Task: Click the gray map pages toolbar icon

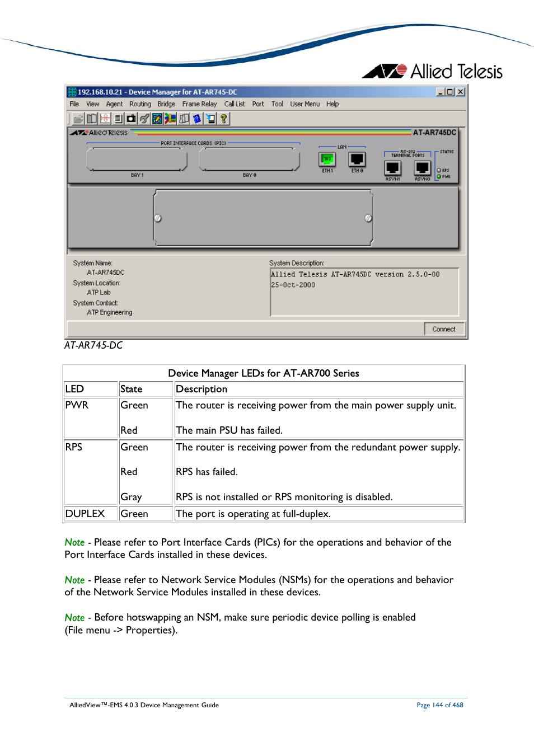Action: click(184, 119)
